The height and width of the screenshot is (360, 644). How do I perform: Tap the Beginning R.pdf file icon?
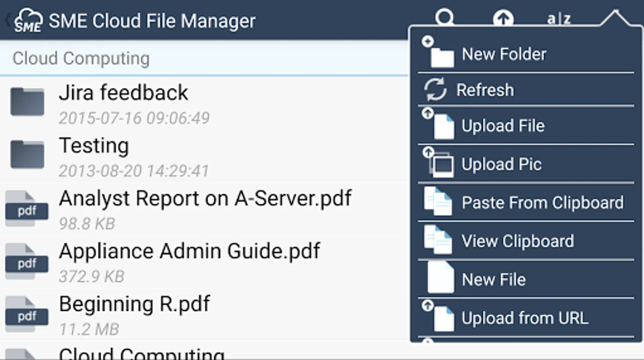click(27, 315)
